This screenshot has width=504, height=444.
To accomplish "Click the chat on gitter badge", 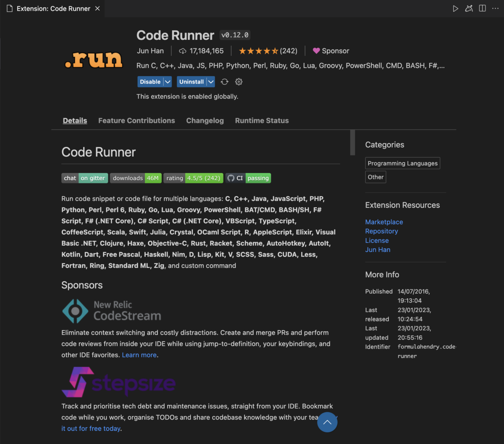I will tap(85, 178).
